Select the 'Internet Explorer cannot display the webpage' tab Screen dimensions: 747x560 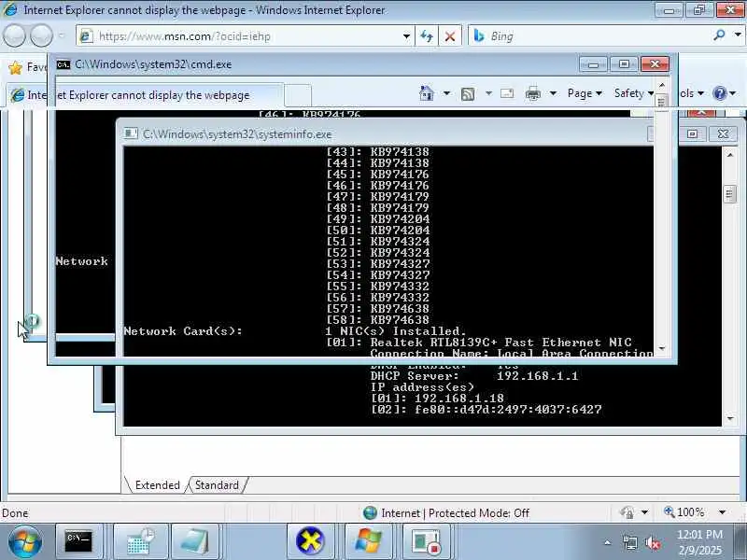pos(146,95)
